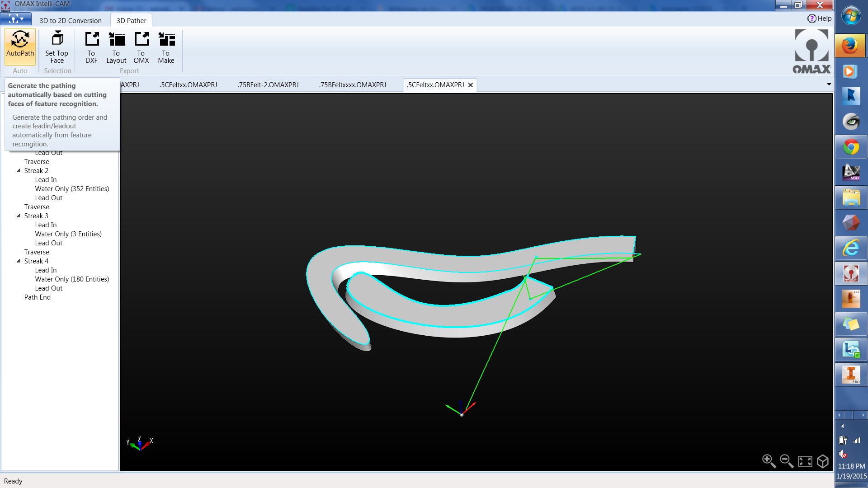The height and width of the screenshot is (488, 868).
Task: Collapse the Streak 2 tree node
Action: pyautogui.click(x=19, y=170)
